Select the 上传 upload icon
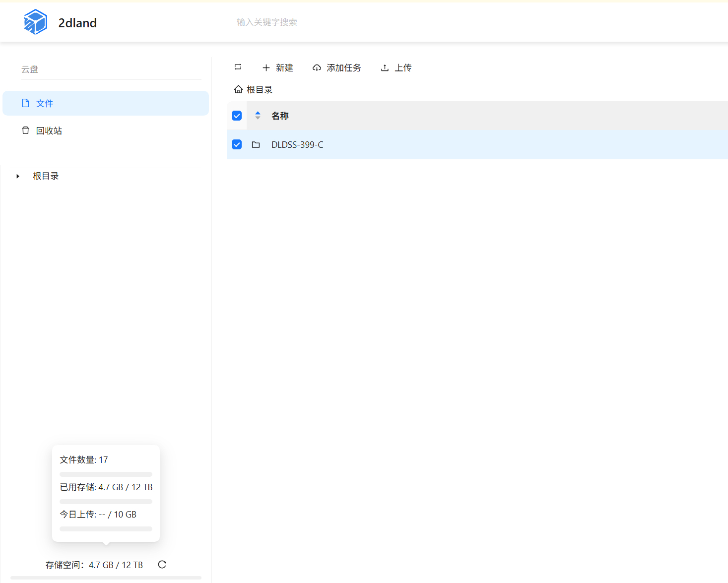The image size is (728, 583). 385,67
